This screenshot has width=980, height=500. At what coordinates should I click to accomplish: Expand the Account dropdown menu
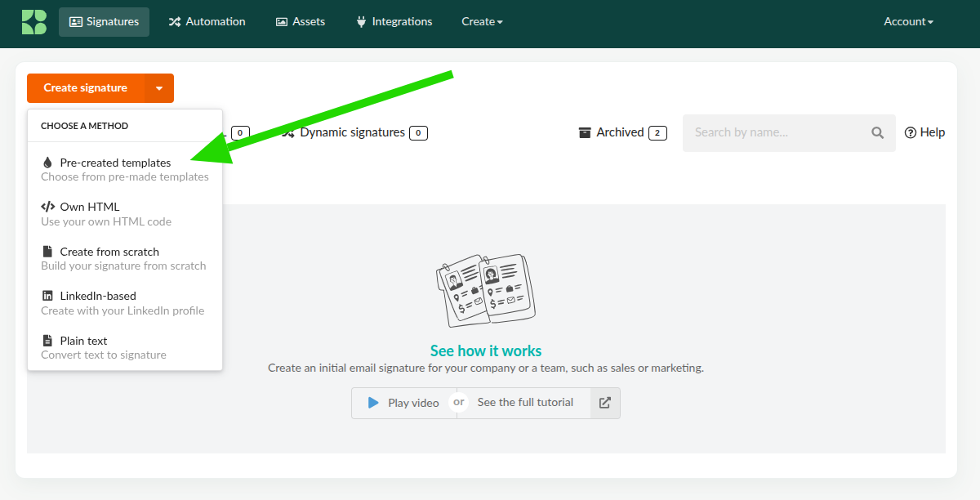(x=908, y=22)
